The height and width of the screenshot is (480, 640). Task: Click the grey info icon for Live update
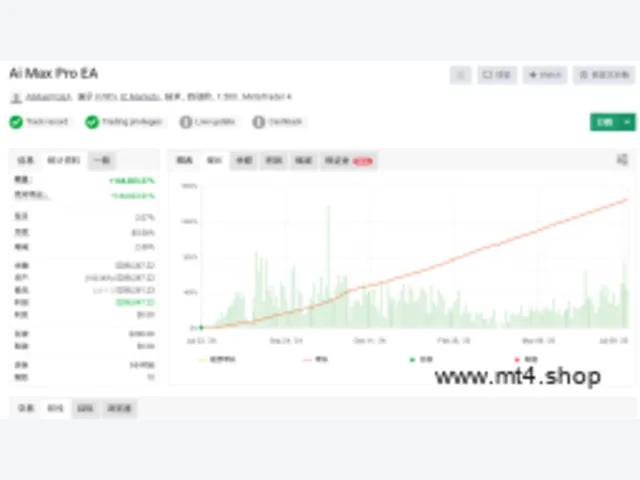(186, 122)
